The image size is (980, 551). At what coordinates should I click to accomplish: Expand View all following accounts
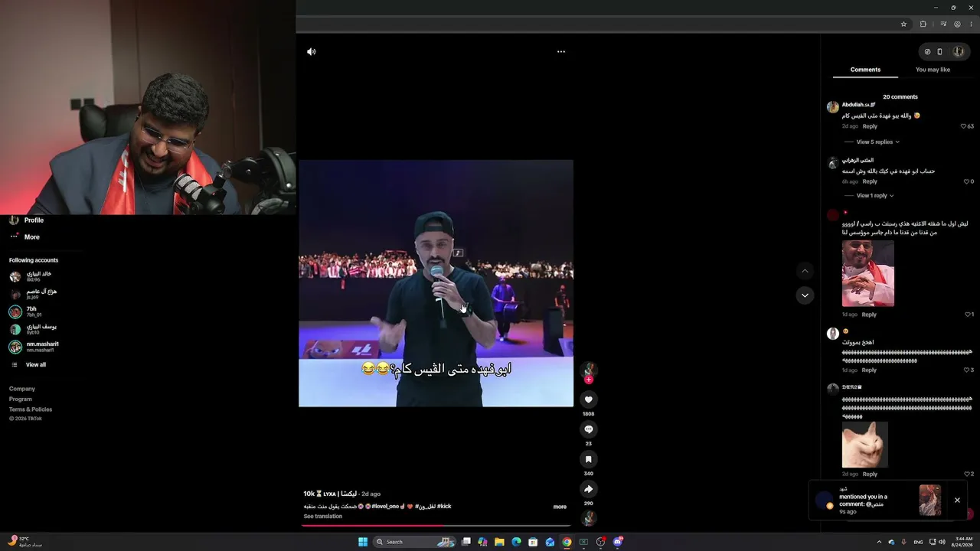point(35,365)
